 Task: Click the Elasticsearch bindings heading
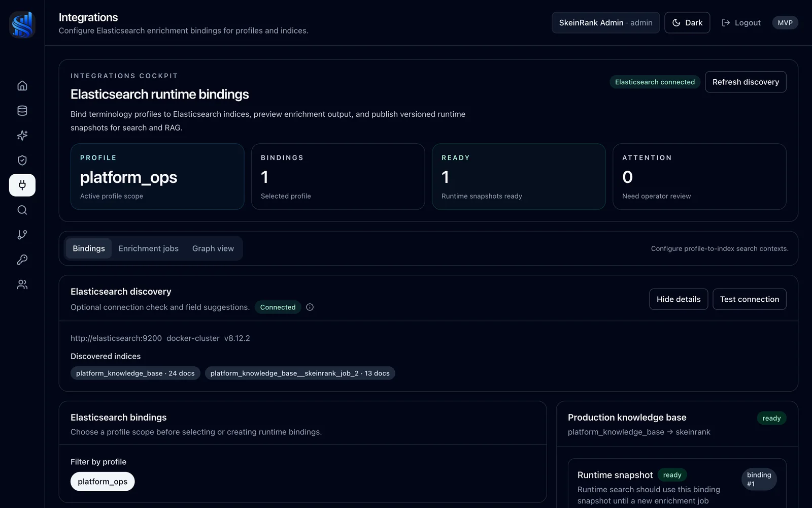(x=118, y=418)
